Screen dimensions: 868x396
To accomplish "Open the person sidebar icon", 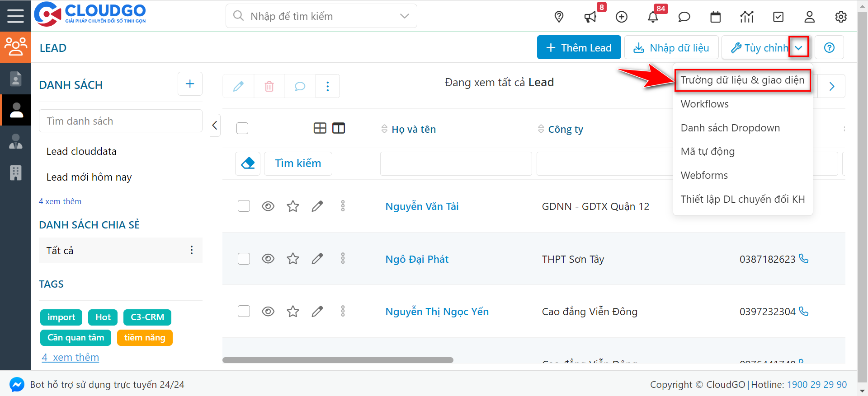I will (16, 110).
